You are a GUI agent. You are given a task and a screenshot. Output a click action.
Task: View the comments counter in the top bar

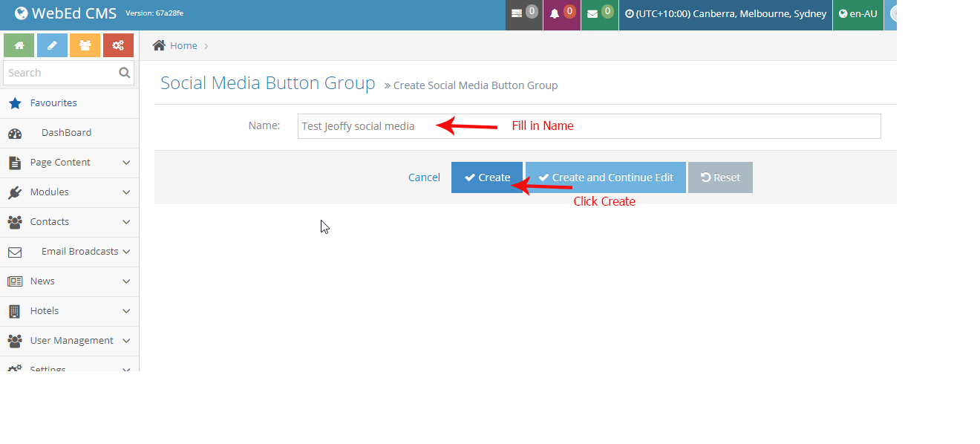[x=523, y=15]
